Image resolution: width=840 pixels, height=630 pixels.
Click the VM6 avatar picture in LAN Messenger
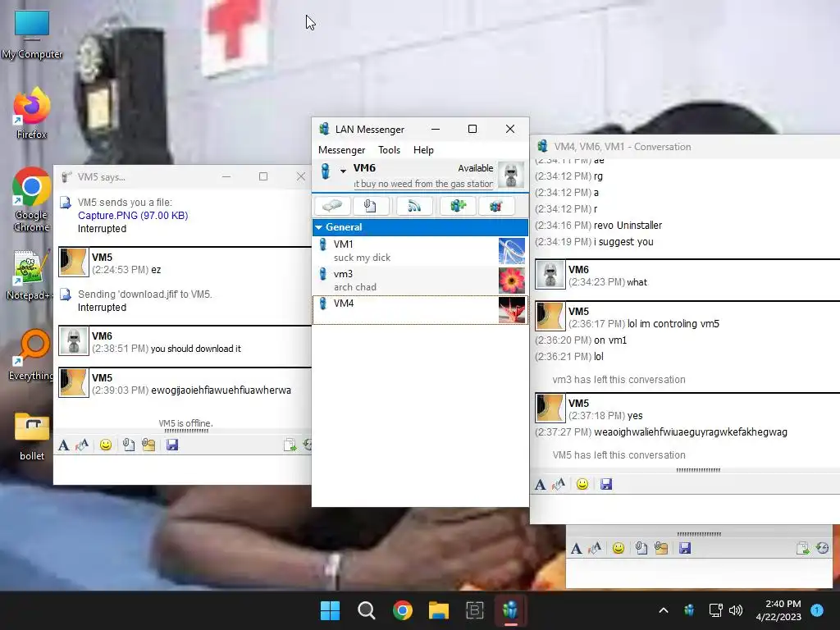pos(511,175)
